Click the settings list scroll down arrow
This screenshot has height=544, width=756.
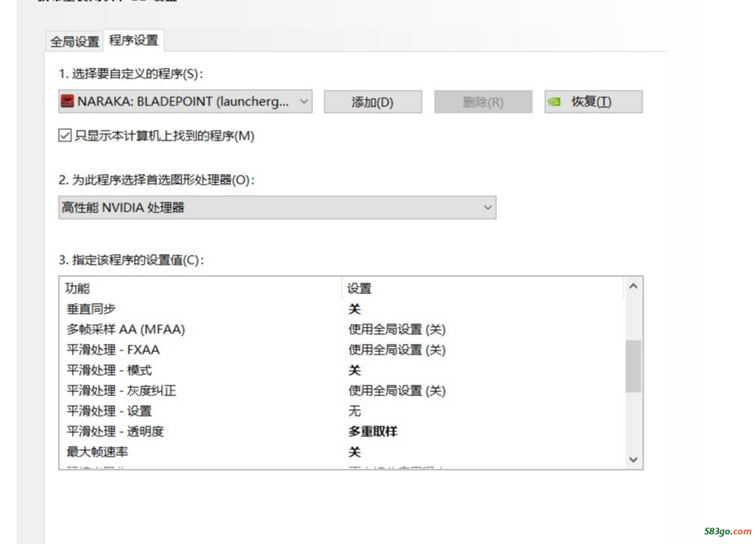tap(633, 460)
